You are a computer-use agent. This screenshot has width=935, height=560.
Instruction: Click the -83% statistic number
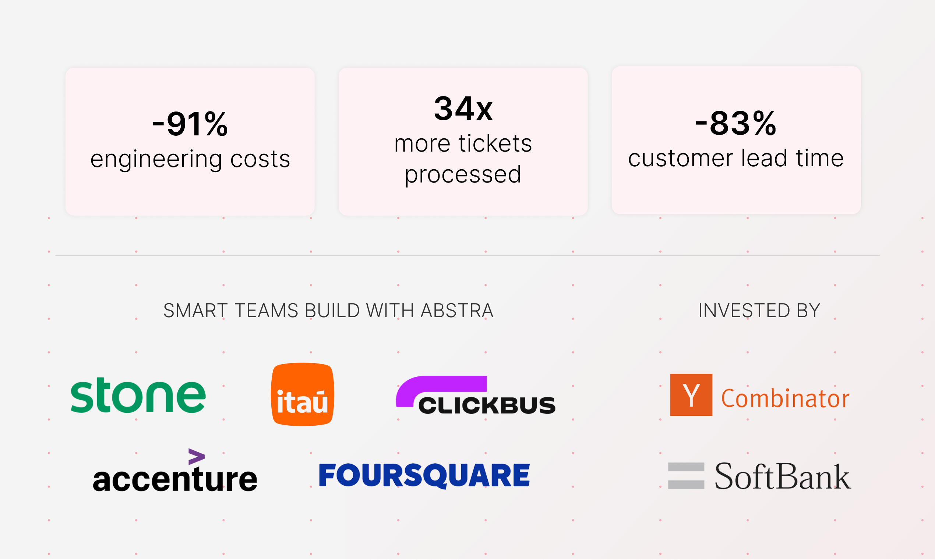point(736,123)
